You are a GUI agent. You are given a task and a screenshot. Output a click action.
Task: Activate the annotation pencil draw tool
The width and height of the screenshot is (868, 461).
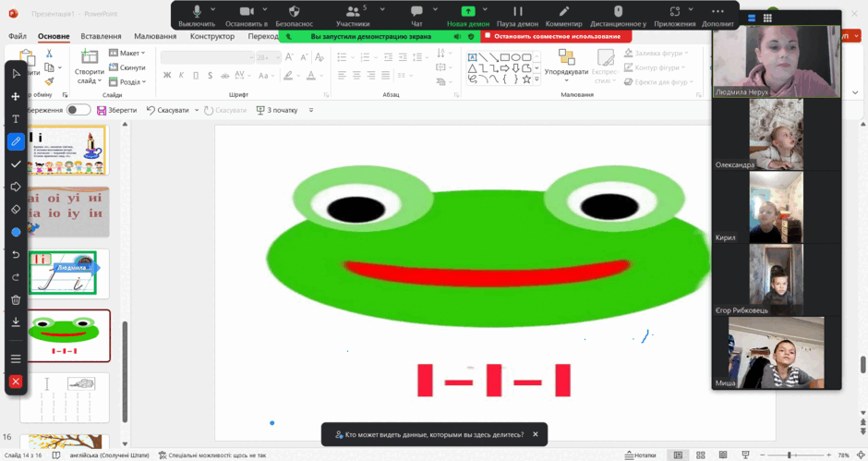(x=16, y=142)
